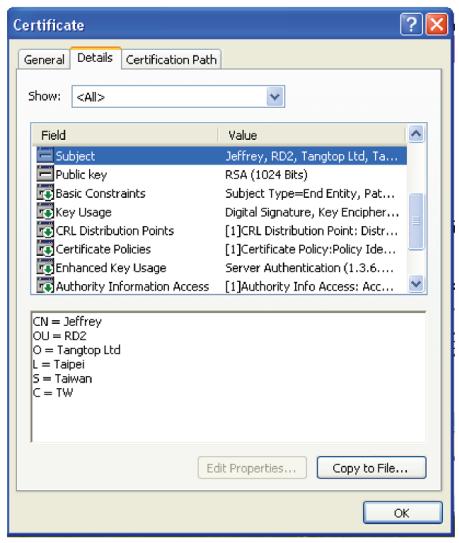Click the C = TW line
Viewport: 459px width, 543px height.
point(53,393)
